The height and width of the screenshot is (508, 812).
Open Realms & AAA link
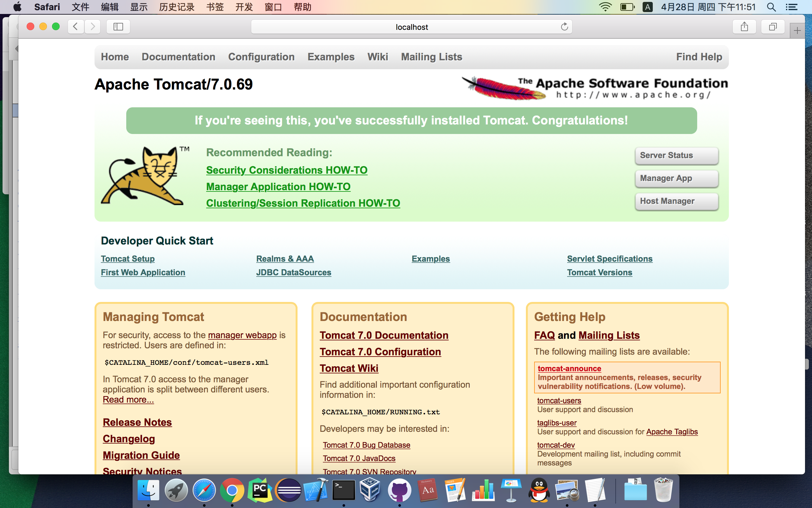tap(285, 259)
